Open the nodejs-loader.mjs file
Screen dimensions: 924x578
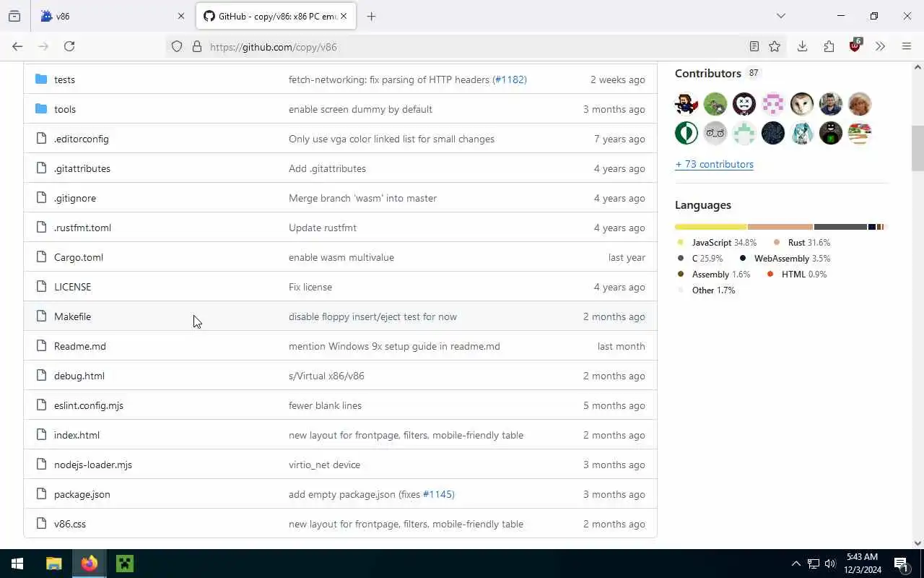click(93, 465)
